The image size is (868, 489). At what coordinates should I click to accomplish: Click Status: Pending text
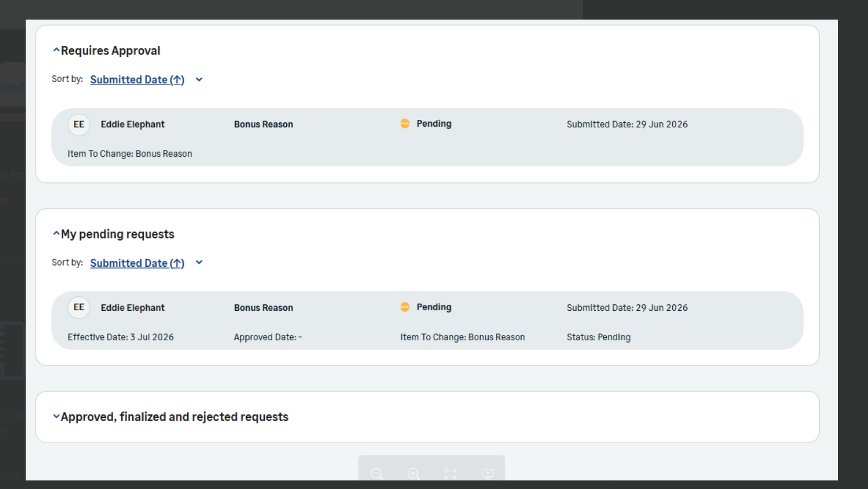(x=598, y=337)
